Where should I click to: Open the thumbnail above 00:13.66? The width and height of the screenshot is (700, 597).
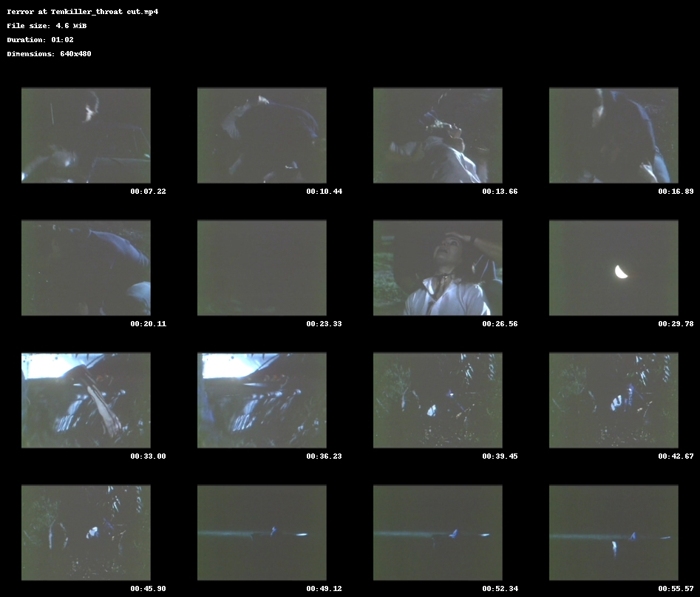(x=438, y=135)
